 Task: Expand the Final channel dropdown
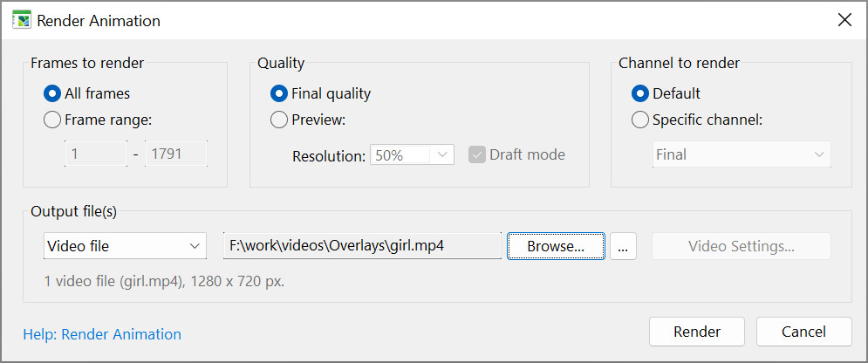coord(742,154)
